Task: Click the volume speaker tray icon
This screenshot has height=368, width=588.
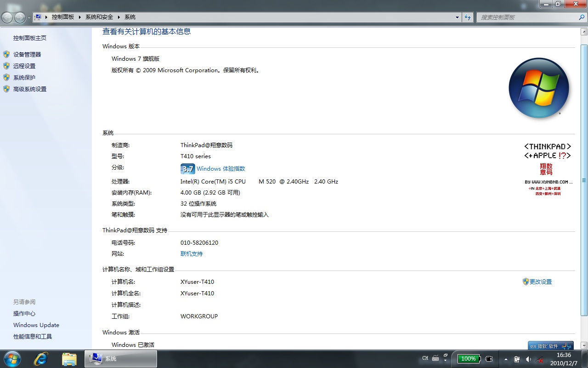Action: click(x=528, y=359)
